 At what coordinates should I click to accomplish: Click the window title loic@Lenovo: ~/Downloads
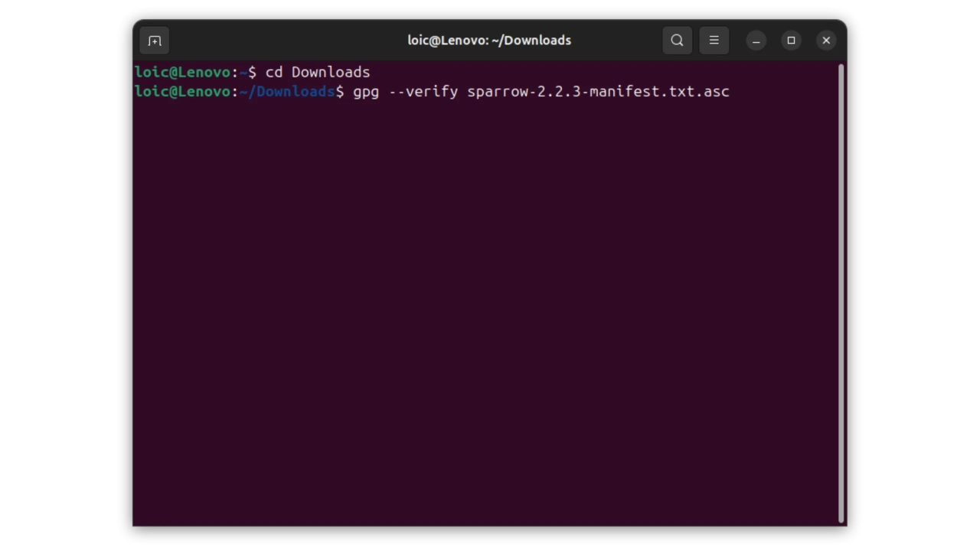489,41
